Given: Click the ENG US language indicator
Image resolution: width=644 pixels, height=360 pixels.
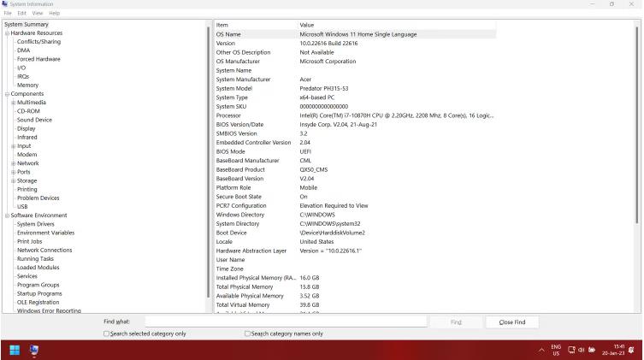Looking at the screenshot, I should point(556,350).
